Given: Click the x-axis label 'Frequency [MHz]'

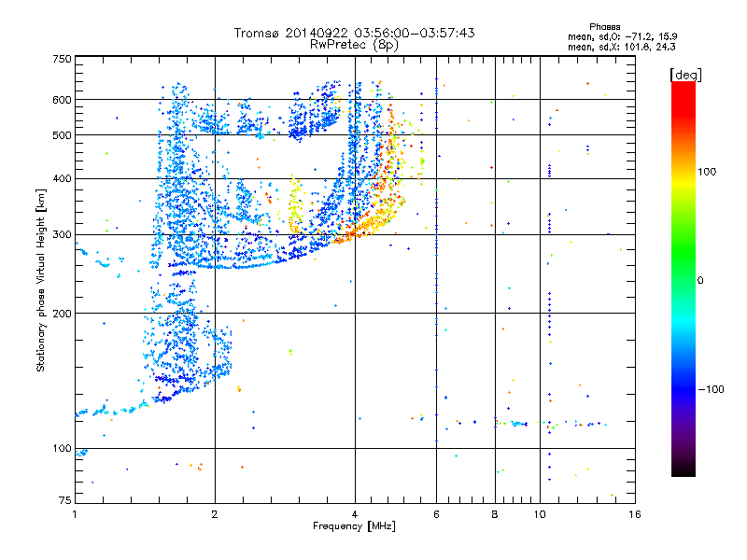Looking at the screenshot, I should (x=354, y=526).
